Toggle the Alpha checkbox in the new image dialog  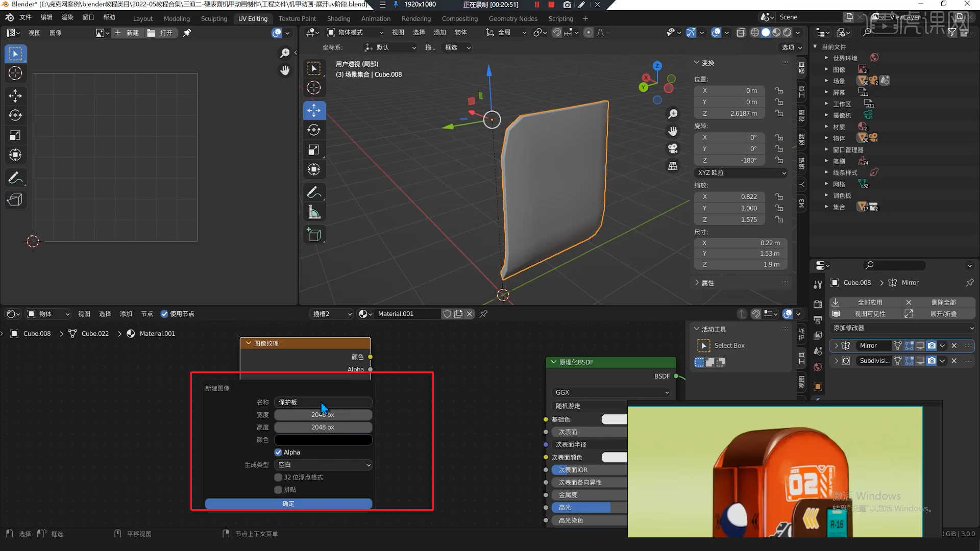278,452
